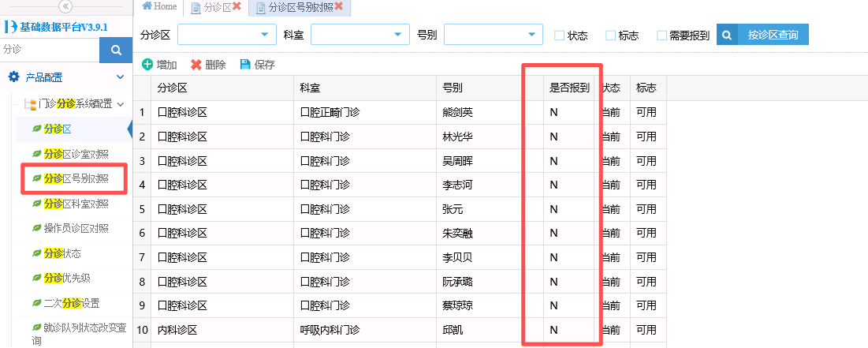Click the green plus 增加 icon
Image resolution: width=868 pixels, height=348 pixels.
tap(147, 64)
